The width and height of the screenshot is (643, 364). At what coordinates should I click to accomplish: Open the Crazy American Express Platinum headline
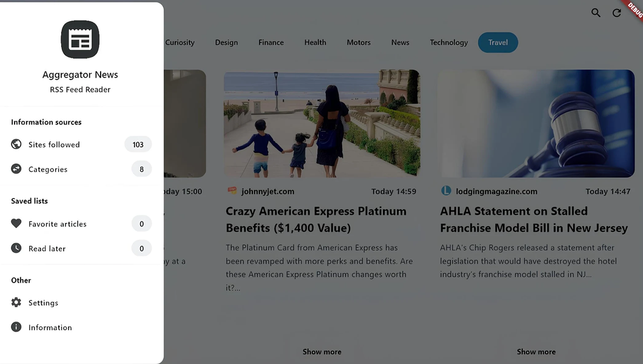pos(316,219)
